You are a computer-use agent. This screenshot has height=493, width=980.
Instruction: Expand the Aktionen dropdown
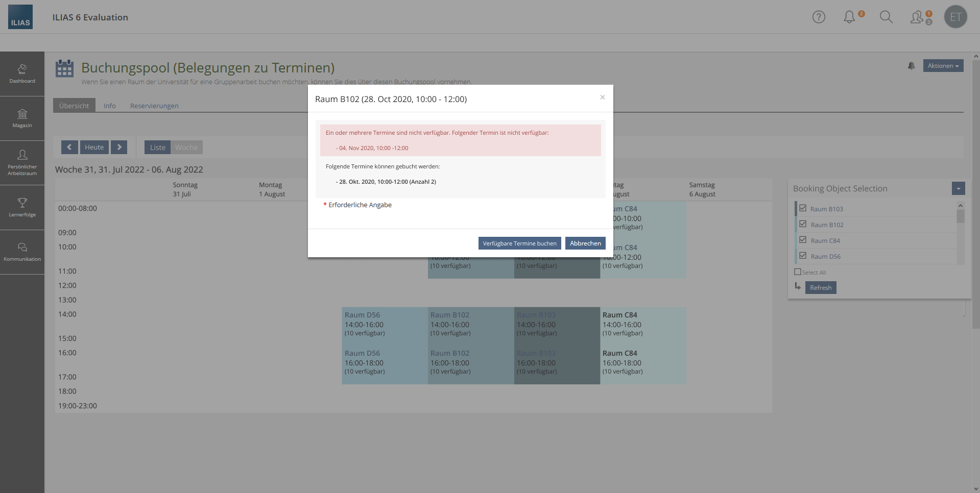pos(943,66)
